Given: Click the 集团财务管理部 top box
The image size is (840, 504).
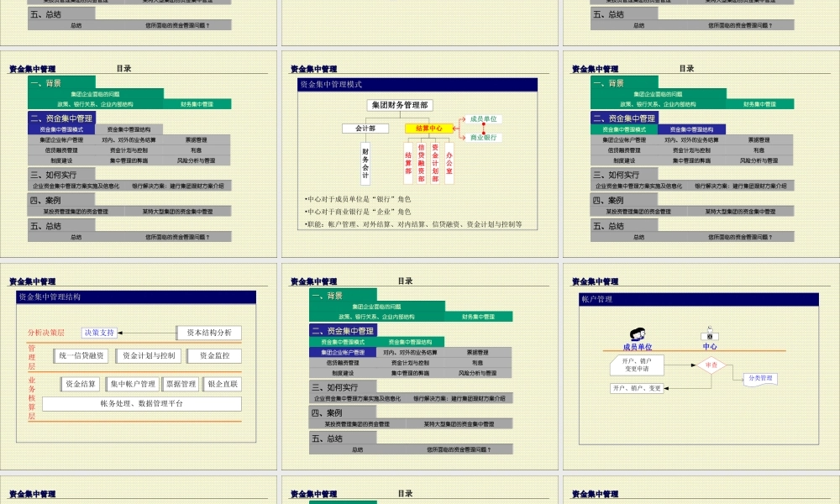Looking at the screenshot, I should tap(399, 106).
